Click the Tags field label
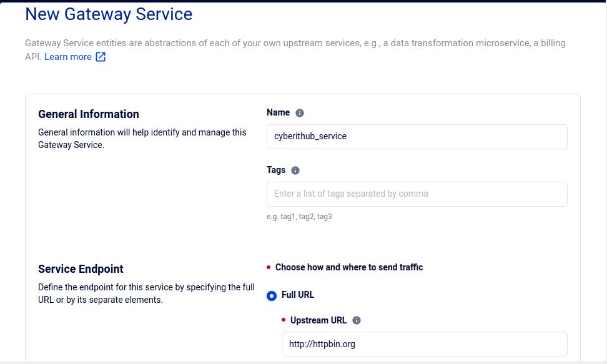The image size is (607, 364). tap(276, 170)
